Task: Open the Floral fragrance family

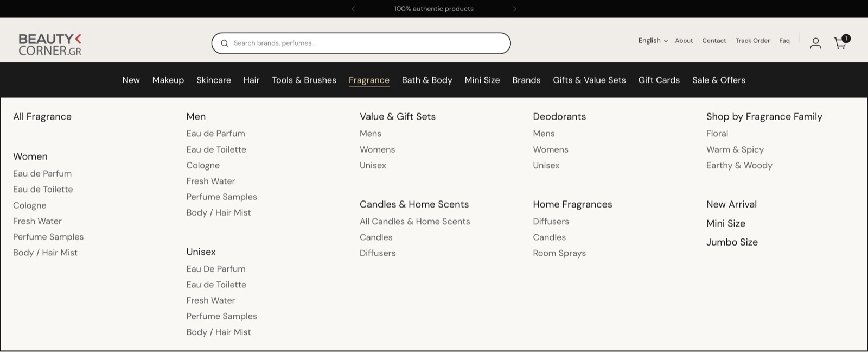Action: pyautogui.click(x=717, y=134)
